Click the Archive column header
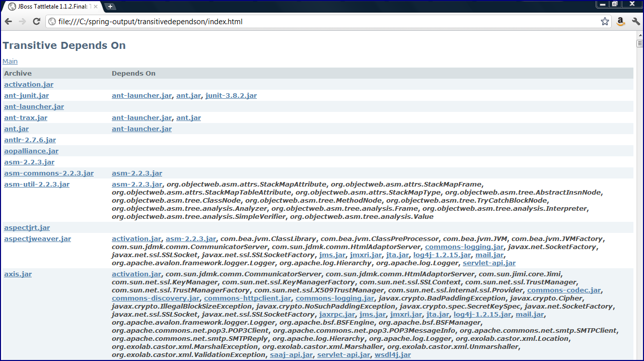The width and height of the screenshot is (644, 361). tap(18, 73)
